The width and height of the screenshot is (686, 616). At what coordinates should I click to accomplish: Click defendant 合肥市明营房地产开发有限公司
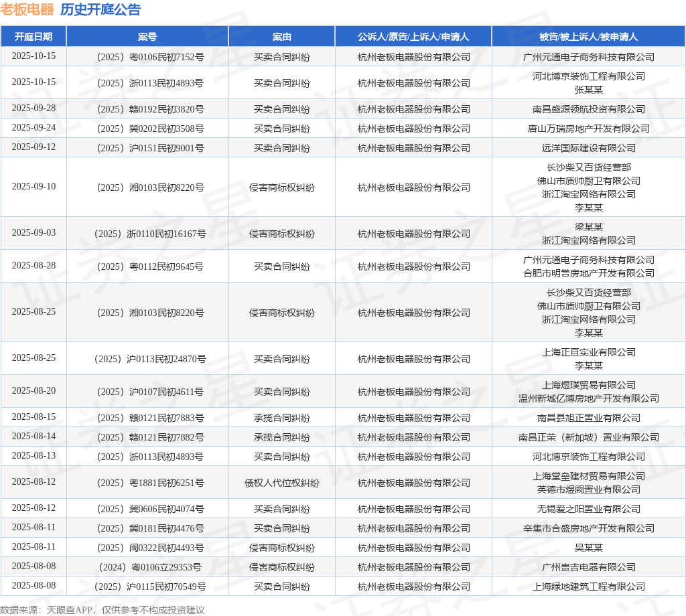coord(589,273)
